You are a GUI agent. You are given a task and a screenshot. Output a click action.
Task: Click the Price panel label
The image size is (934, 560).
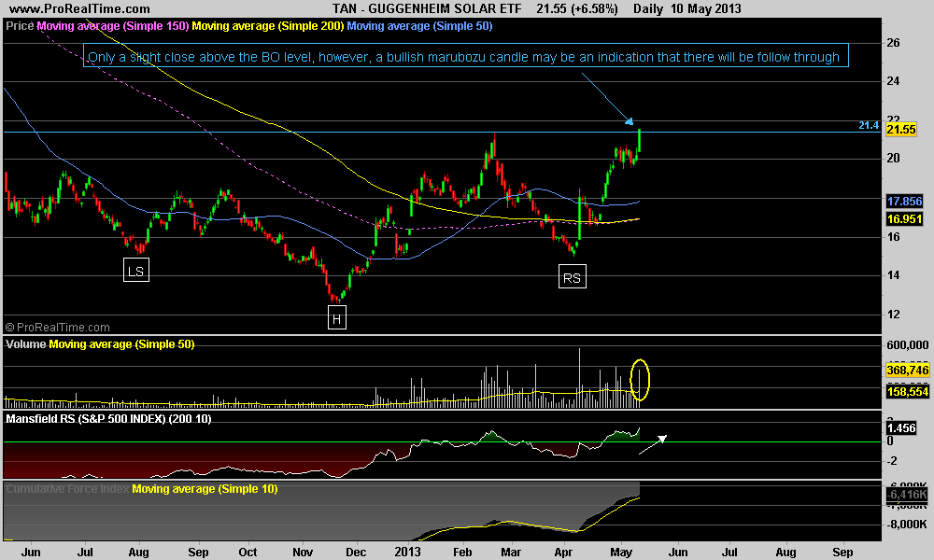[20, 26]
